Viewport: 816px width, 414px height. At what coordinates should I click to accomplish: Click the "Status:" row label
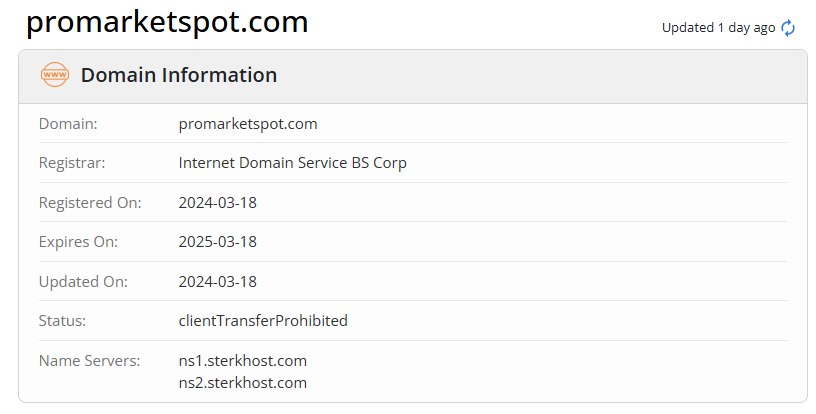(x=62, y=321)
